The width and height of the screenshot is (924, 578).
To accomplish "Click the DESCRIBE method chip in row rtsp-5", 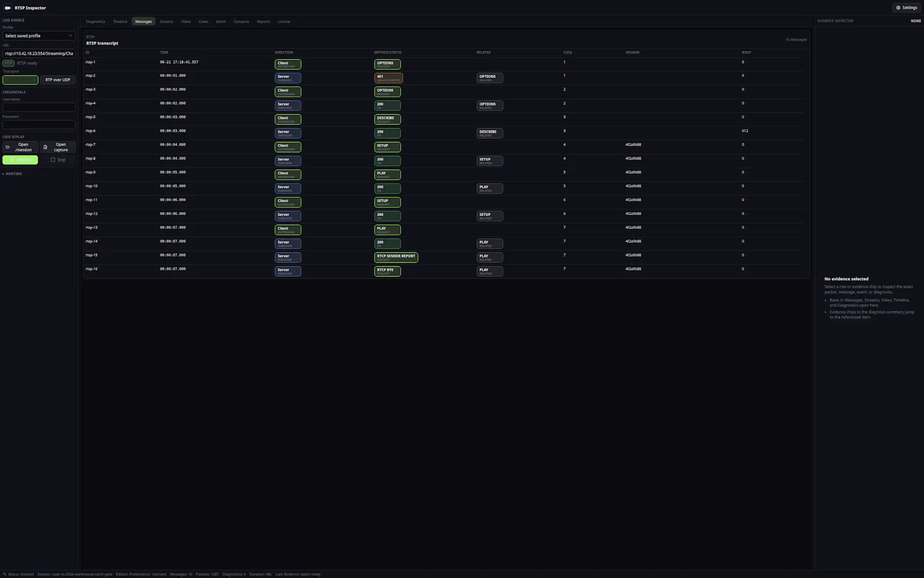I will (388, 119).
